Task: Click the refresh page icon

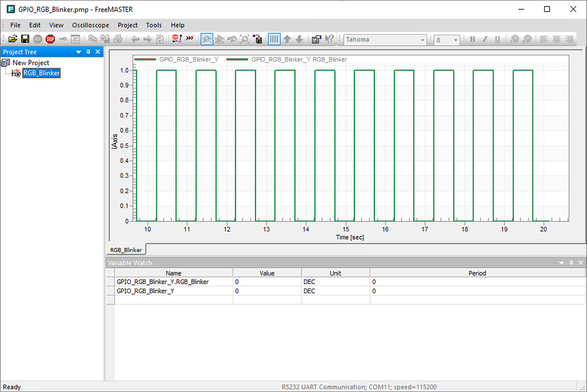Action: (x=160, y=39)
